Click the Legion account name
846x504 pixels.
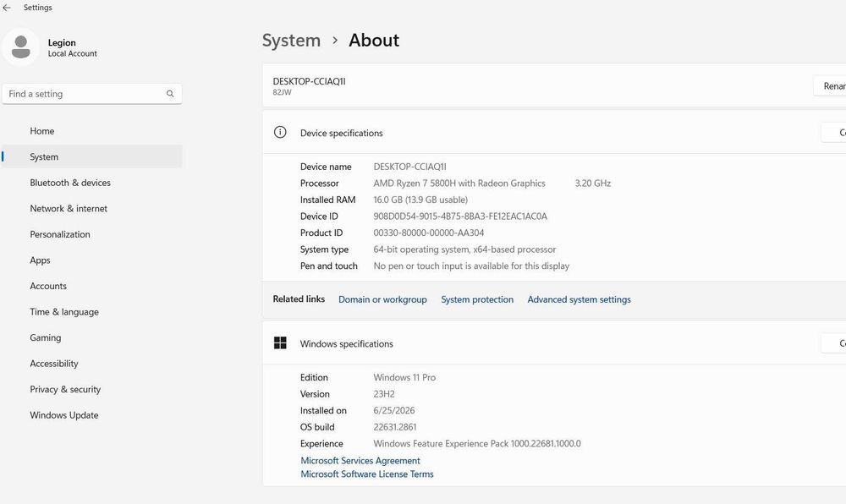tap(62, 42)
